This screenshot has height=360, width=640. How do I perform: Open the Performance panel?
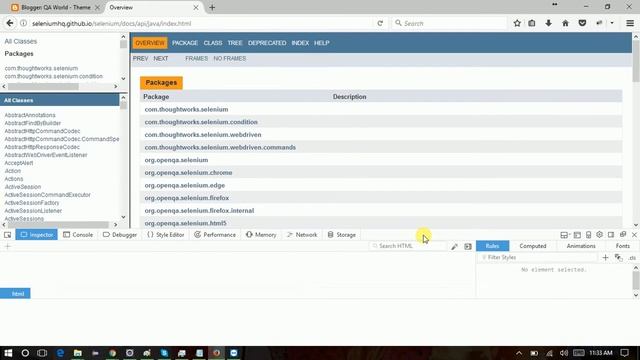tap(215, 235)
